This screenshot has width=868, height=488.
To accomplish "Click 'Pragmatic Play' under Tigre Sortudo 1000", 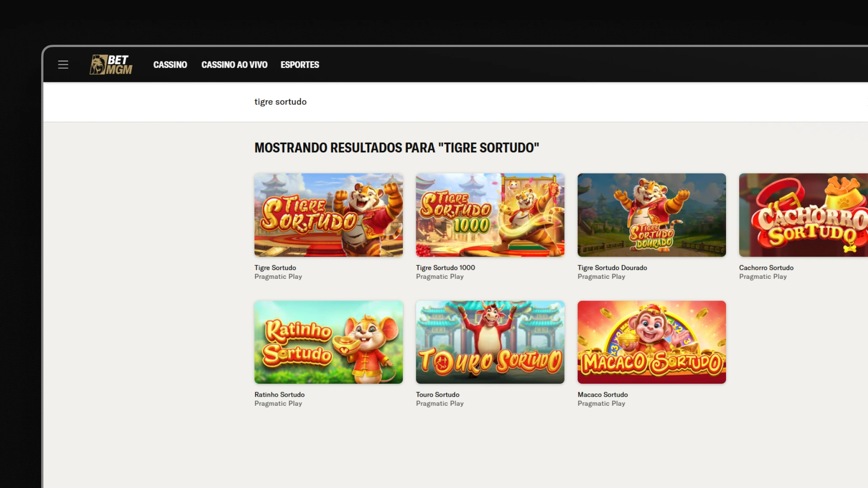I will 440,277.
